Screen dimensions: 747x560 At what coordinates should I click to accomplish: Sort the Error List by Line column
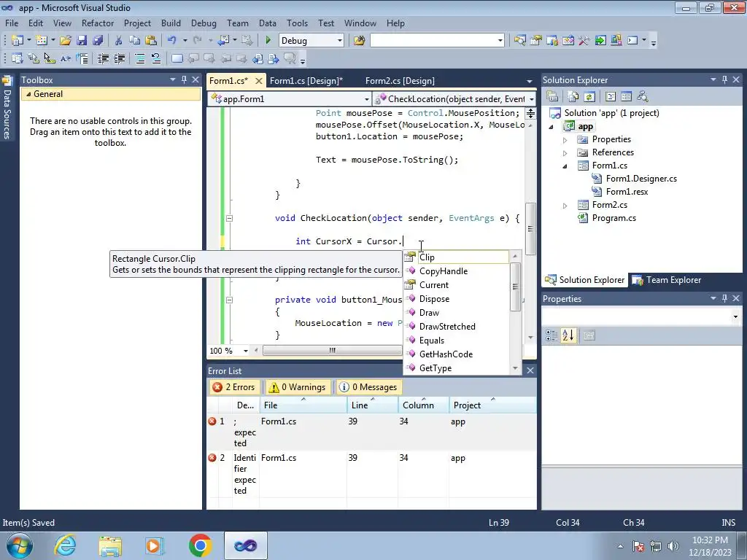(372, 405)
